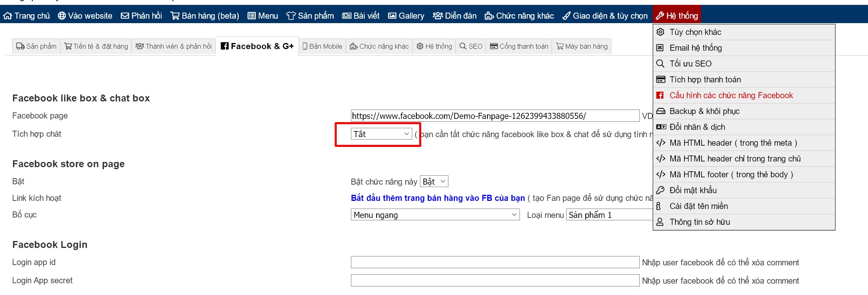This screenshot has height=295, width=868.
Task: Click the image icon beside Gallery
Action: (392, 16)
